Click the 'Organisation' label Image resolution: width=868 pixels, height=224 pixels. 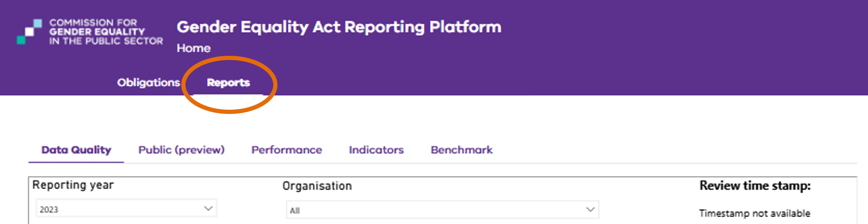coord(317,186)
